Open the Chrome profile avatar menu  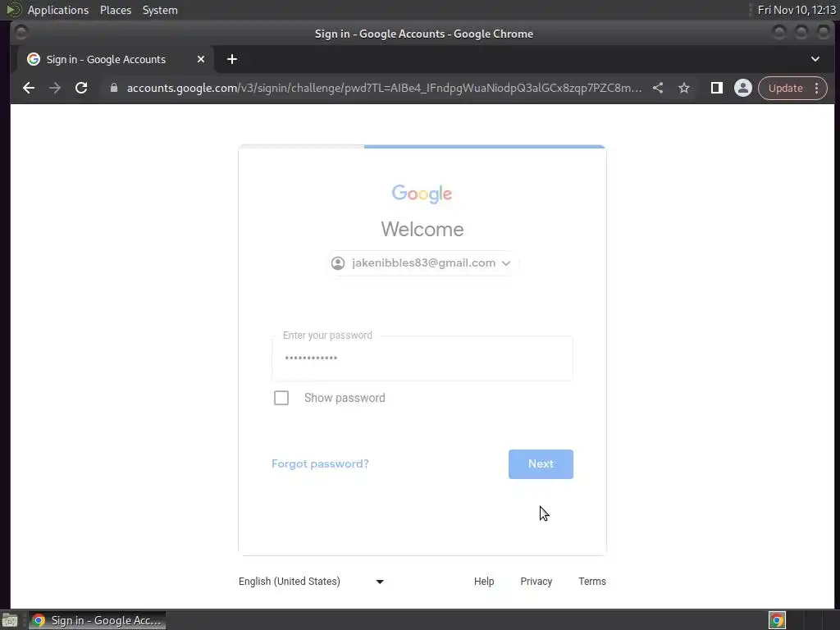click(x=743, y=88)
